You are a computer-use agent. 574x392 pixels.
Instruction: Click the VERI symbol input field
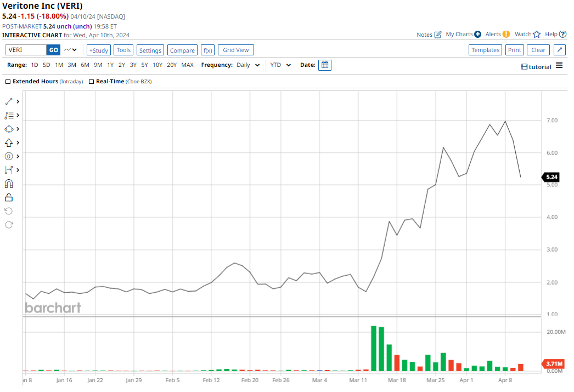point(26,50)
